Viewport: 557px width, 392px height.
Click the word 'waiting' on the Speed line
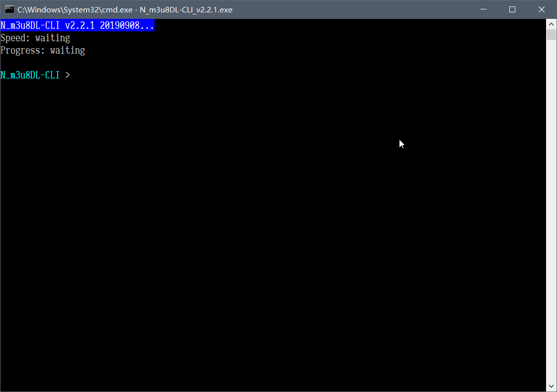coord(52,38)
